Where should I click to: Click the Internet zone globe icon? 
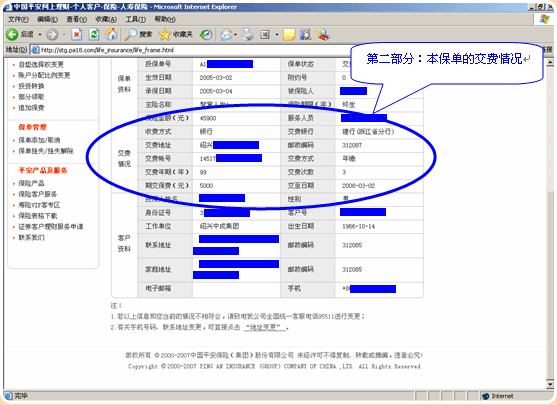(486, 396)
